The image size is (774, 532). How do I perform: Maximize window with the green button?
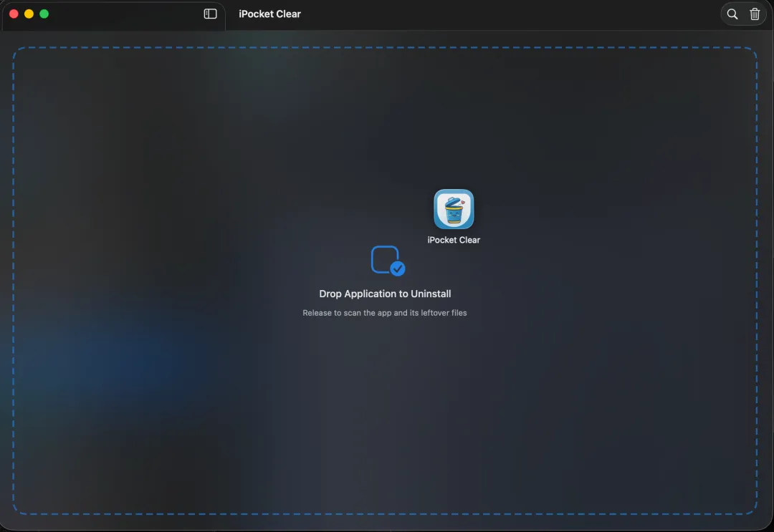tap(44, 14)
